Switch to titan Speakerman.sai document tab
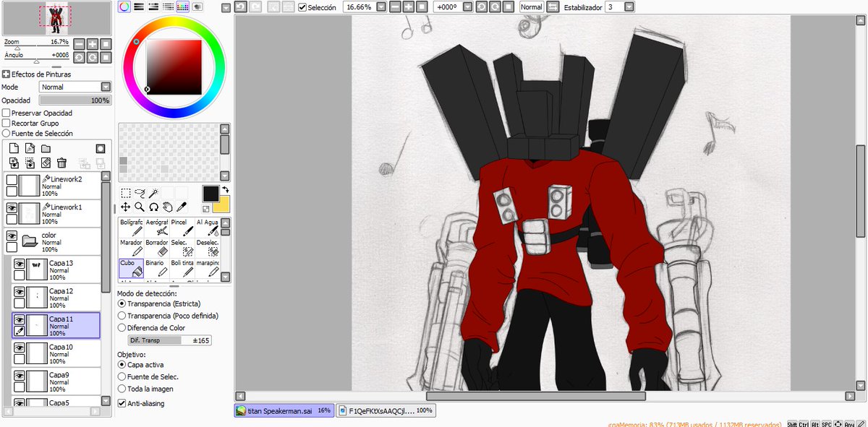The image size is (868, 427). [284, 410]
